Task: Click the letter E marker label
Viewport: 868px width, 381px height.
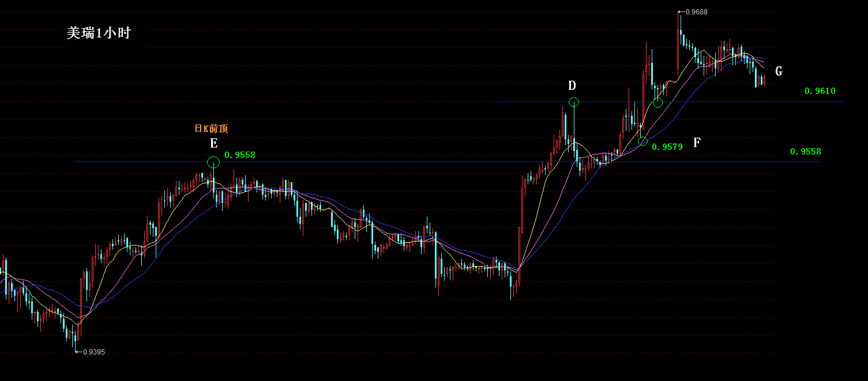Action: [214, 144]
